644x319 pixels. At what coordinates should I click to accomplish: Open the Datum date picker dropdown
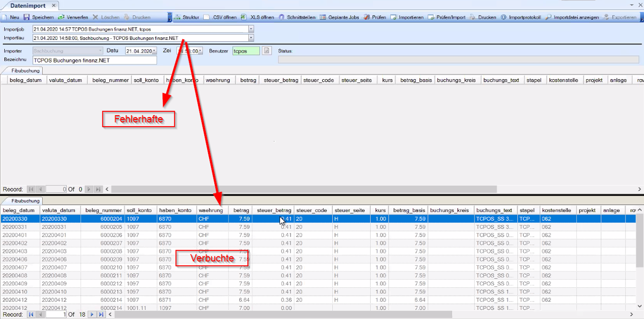[154, 51]
